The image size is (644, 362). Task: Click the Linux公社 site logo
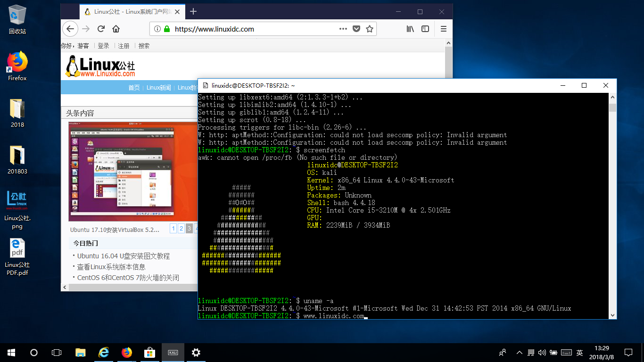click(100, 66)
